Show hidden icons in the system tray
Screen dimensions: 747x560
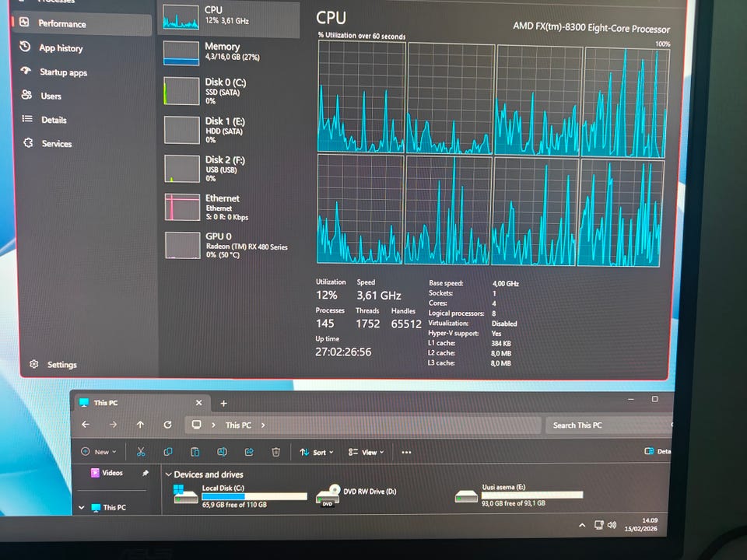pyautogui.click(x=582, y=525)
